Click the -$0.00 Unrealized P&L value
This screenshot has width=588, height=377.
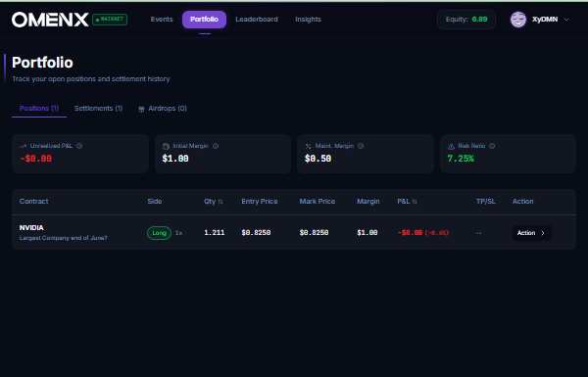[x=35, y=159]
